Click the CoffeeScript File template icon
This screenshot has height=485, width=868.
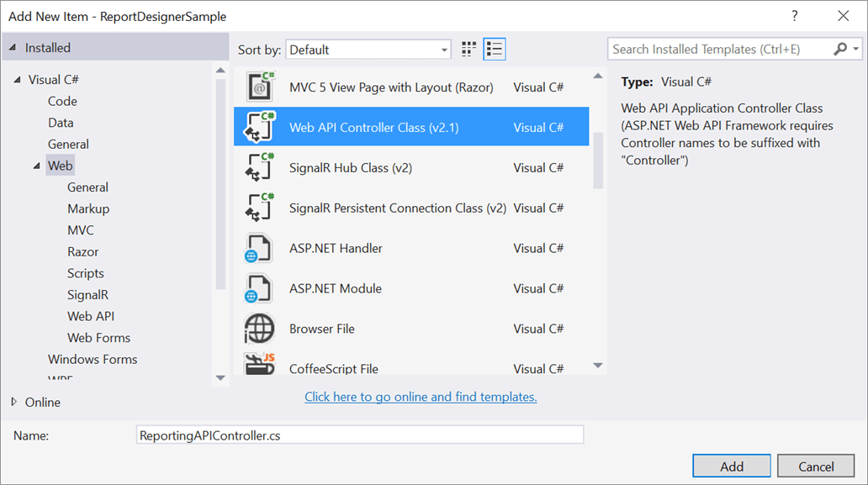260,365
